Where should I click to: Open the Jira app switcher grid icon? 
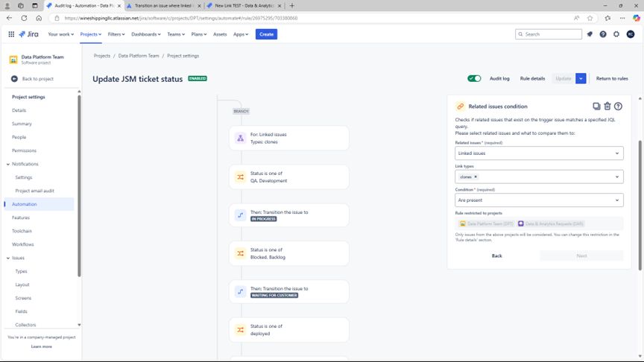click(11, 34)
